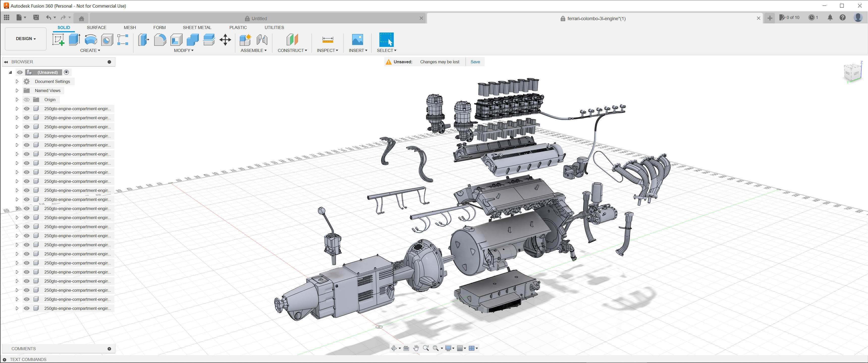Toggle visibility of the Origin folder
Image resolution: width=868 pixels, height=363 pixels.
pos(26,100)
